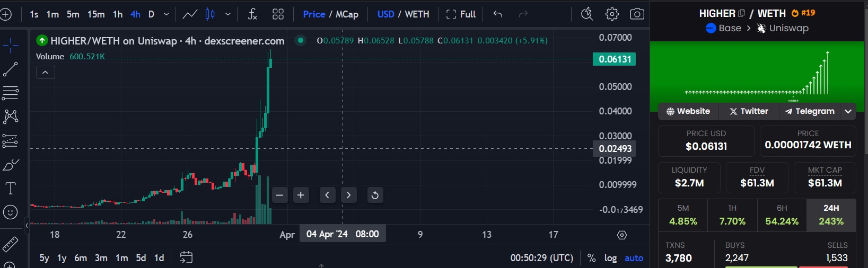This screenshot has height=268, width=868.
Task: Open the token Twitter link
Action: coord(749,111)
